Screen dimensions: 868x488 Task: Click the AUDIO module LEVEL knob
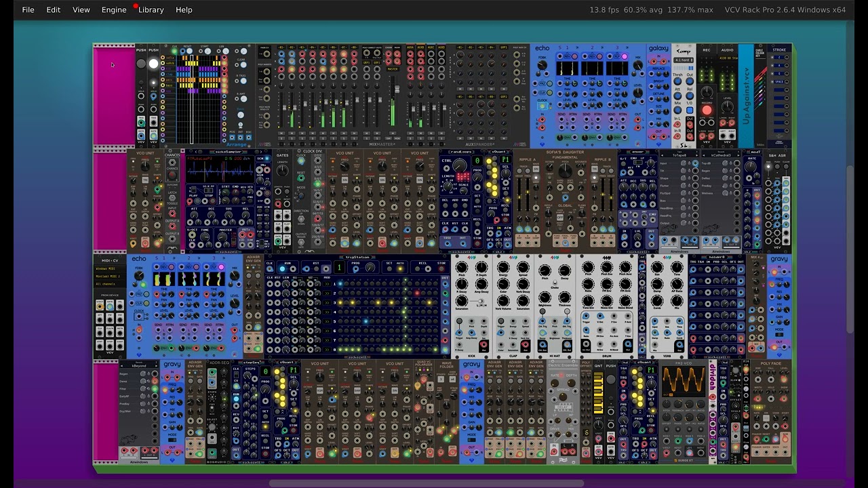coord(728,106)
